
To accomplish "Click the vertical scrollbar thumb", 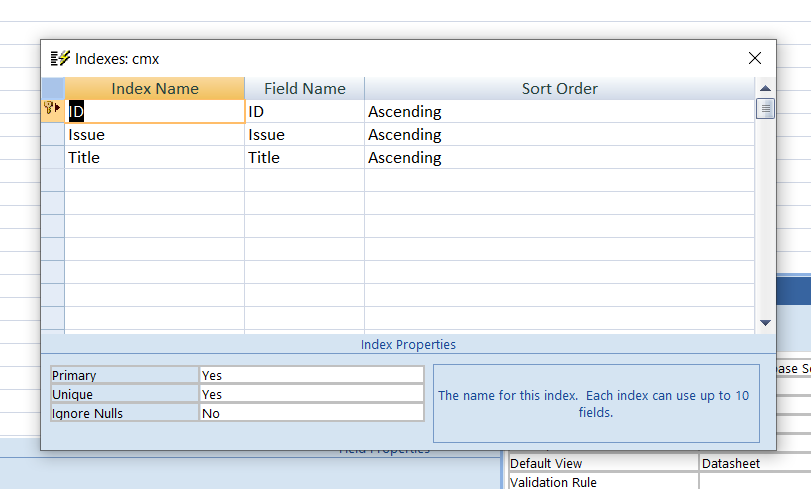I will [765, 109].
